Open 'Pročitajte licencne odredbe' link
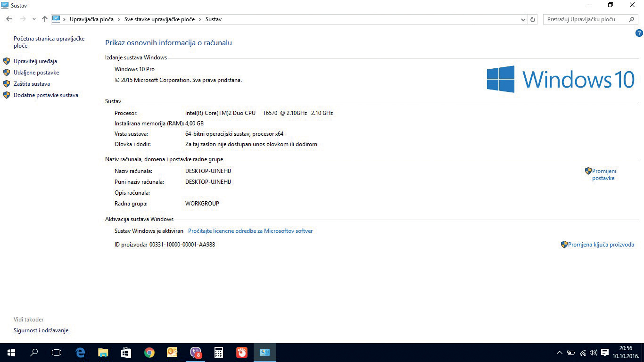The height and width of the screenshot is (362, 644). point(250,231)
